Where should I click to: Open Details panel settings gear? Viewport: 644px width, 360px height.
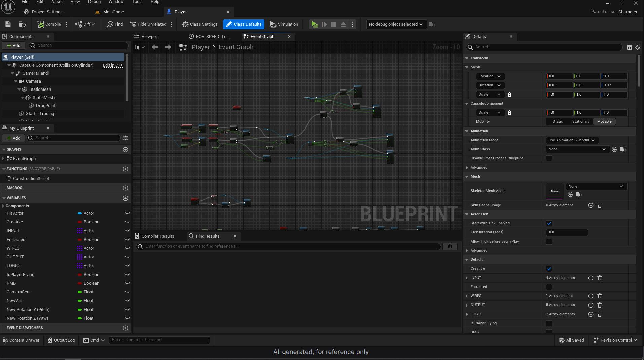[638, 47]
